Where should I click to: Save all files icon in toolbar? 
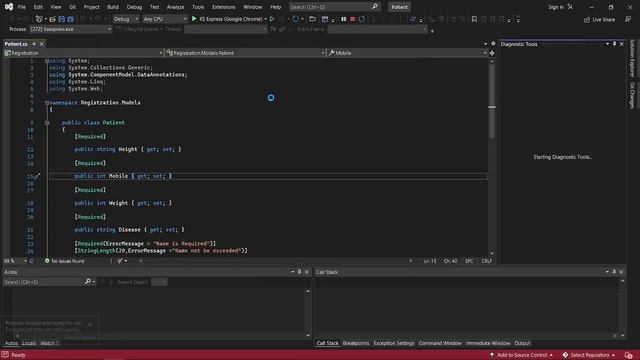click(x=71, y=19)
